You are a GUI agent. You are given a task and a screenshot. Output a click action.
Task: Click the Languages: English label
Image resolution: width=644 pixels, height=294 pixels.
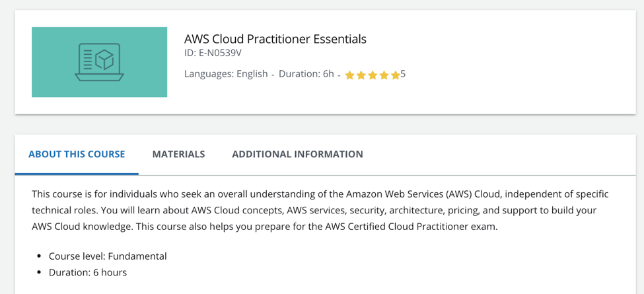pos(226,74)
